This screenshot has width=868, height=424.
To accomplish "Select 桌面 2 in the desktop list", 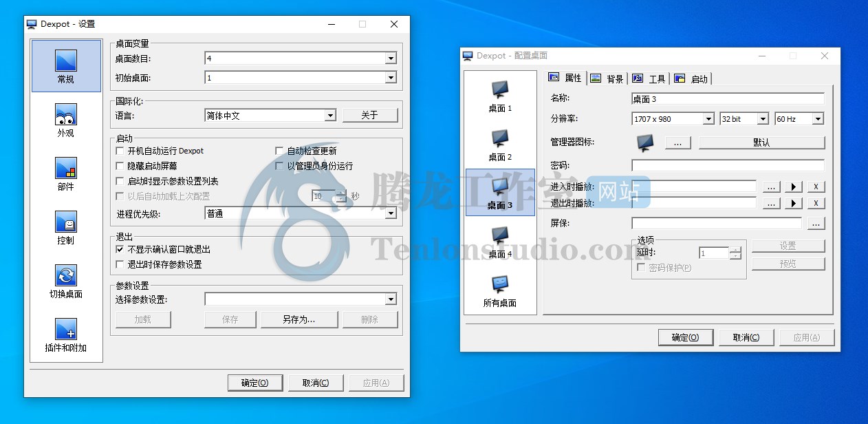I will [500, 145].
